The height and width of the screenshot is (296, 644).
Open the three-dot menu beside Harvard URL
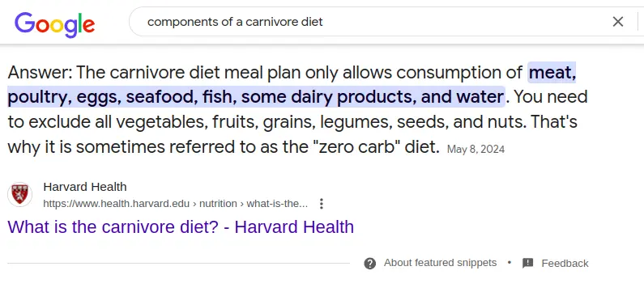(322, 204)
